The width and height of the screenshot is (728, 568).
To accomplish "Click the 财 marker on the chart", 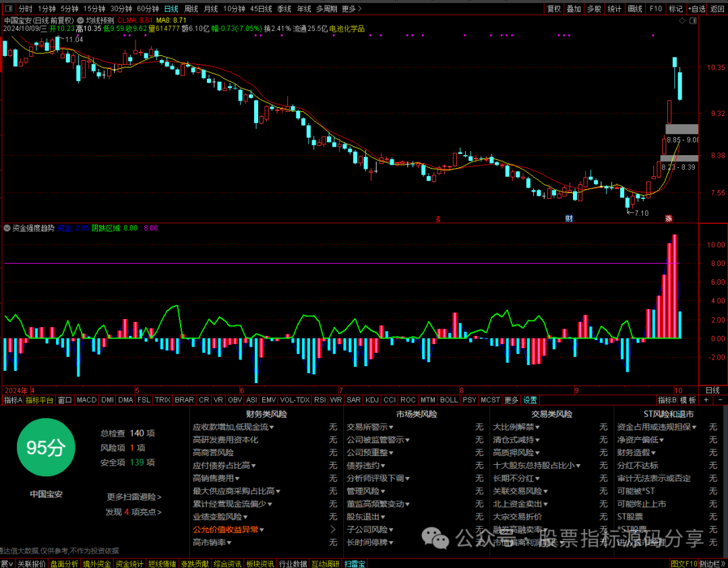I will (x=569, y=219).
